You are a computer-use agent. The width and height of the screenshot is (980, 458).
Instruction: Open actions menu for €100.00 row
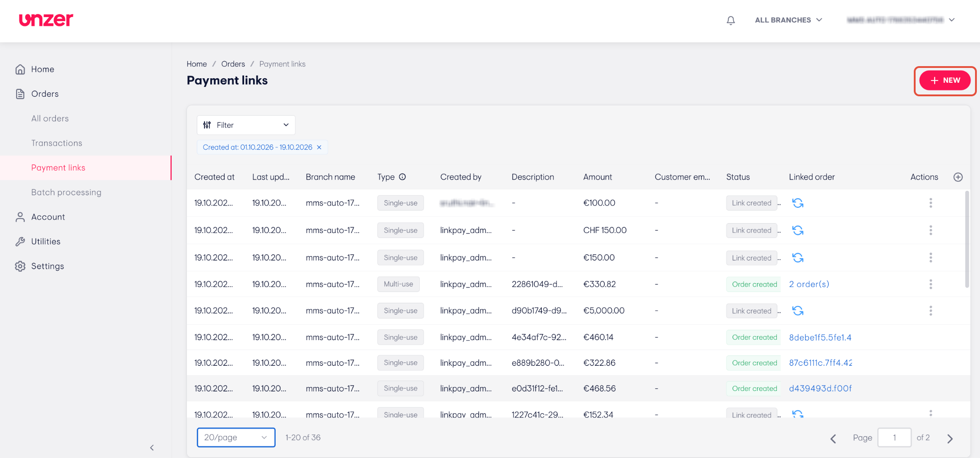tap(930, 203)
